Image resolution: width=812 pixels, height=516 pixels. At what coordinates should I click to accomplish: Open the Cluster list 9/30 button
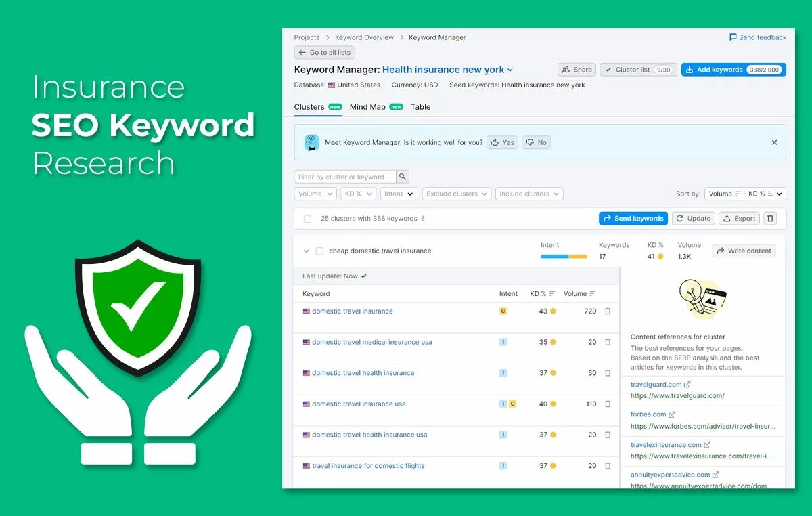click(638, 70)
